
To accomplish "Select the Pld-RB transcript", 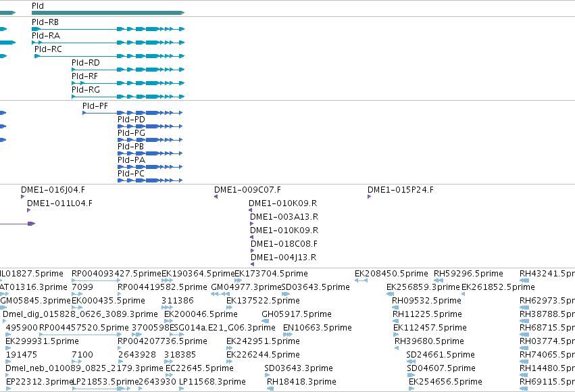I will (108, 29).
